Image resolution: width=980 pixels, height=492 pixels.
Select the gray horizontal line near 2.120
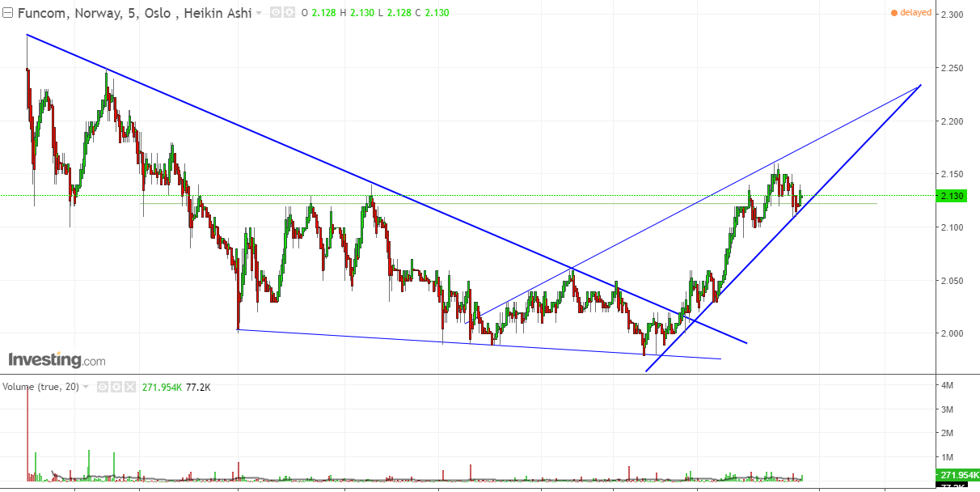coord(566,204)
